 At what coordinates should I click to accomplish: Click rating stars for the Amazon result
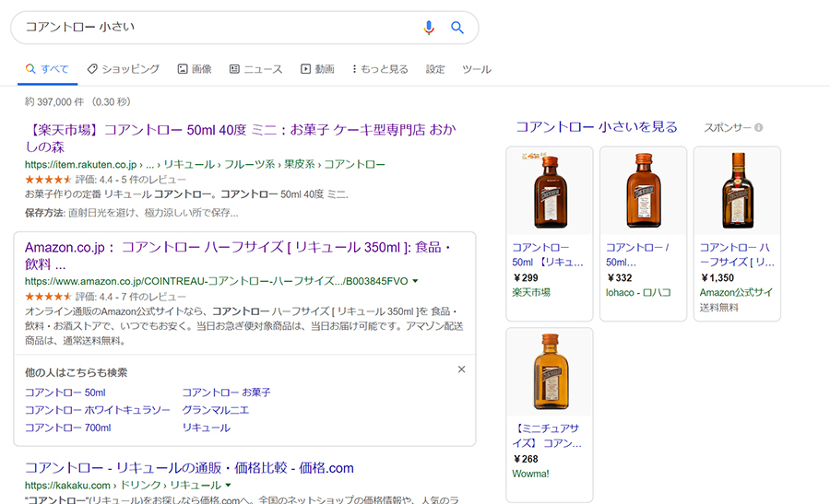pos(48,297)
